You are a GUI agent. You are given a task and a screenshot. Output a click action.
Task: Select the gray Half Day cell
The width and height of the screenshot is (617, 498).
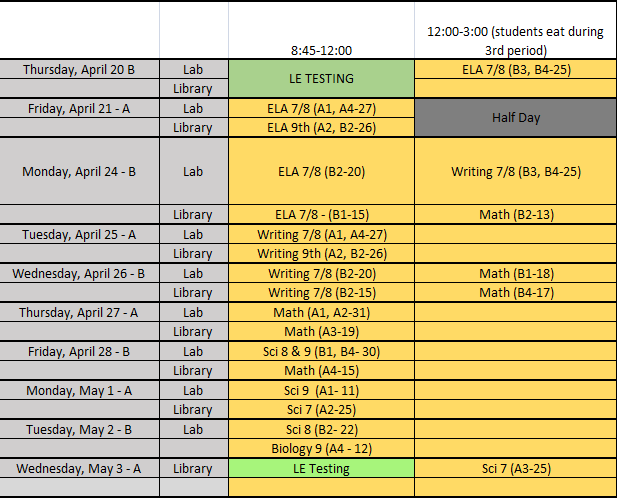(x=515, y=117)
